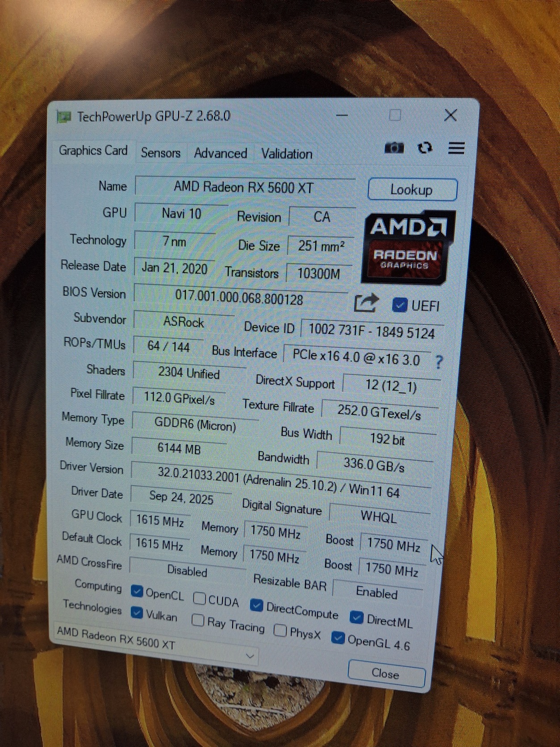
Task: Click the Name field AMD Radeon RX 5600 XT
Action: (245, 186)
